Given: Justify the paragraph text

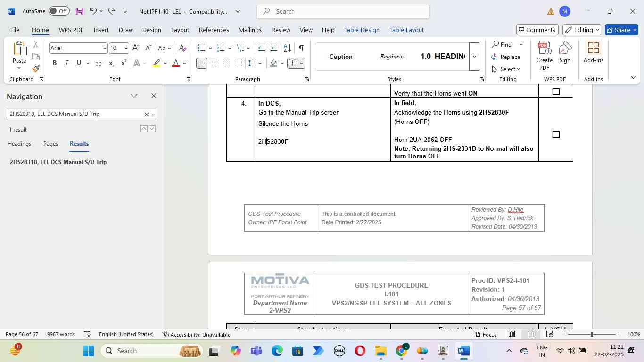Looking at the screenshot, I should click(x=239, y=63).
